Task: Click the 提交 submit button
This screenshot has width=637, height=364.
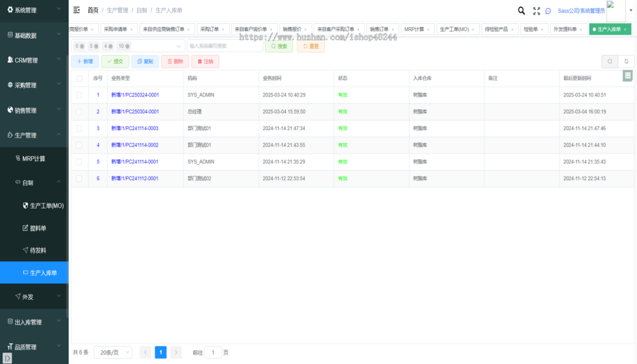Action: 115,62
